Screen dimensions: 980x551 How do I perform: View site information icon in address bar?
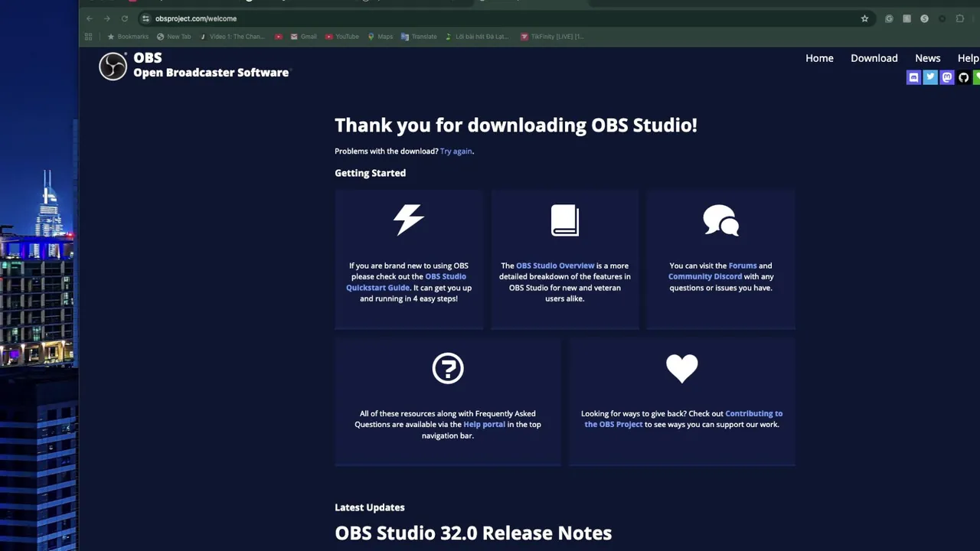(x=145, y=18)
